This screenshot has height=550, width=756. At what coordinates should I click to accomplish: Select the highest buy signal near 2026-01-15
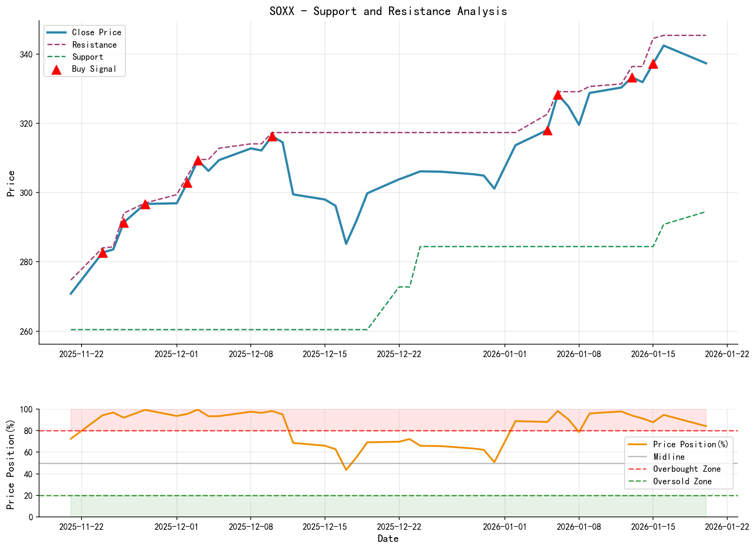click(654, 64)
